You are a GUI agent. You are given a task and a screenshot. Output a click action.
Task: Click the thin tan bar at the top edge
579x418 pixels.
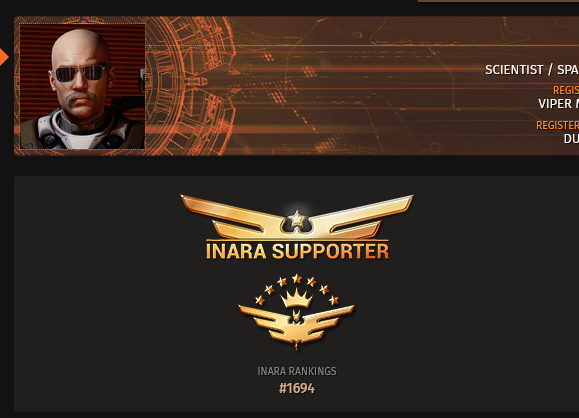[498, 1]
